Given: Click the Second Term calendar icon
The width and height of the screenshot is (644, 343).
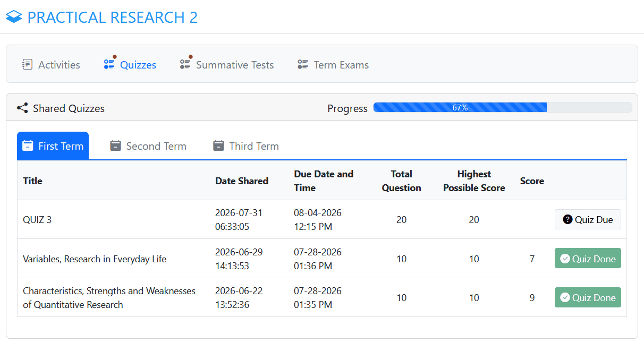Looking at the screenshot, I should (x=116, y=146).
